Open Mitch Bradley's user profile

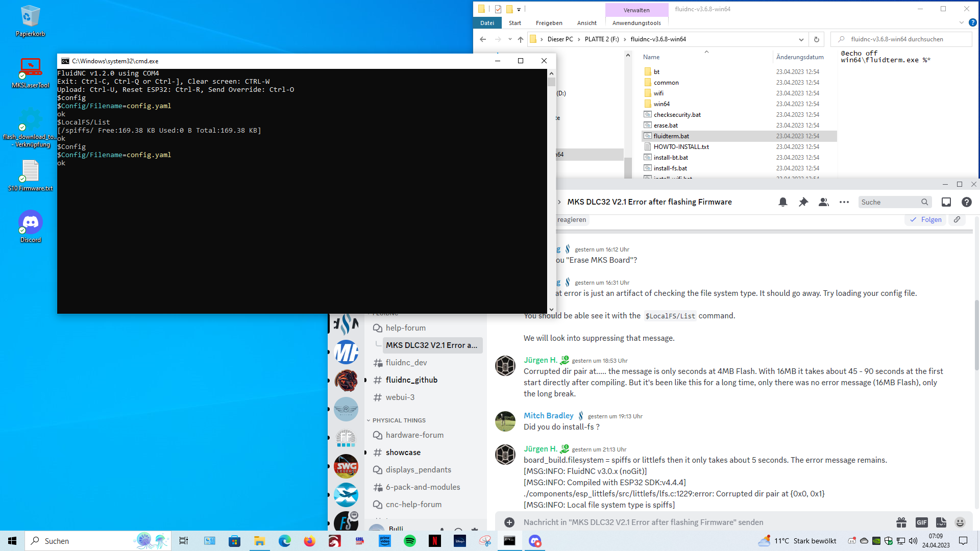click(x=549, y=415)
